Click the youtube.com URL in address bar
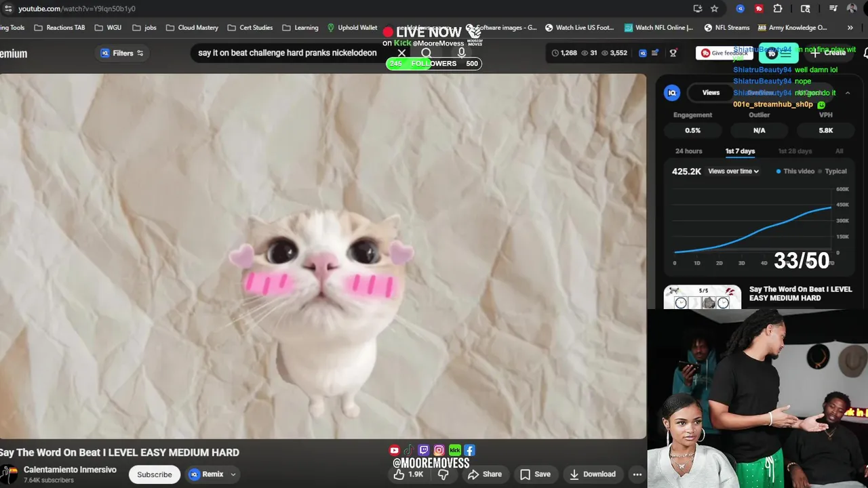 click(x=77, y=9)
